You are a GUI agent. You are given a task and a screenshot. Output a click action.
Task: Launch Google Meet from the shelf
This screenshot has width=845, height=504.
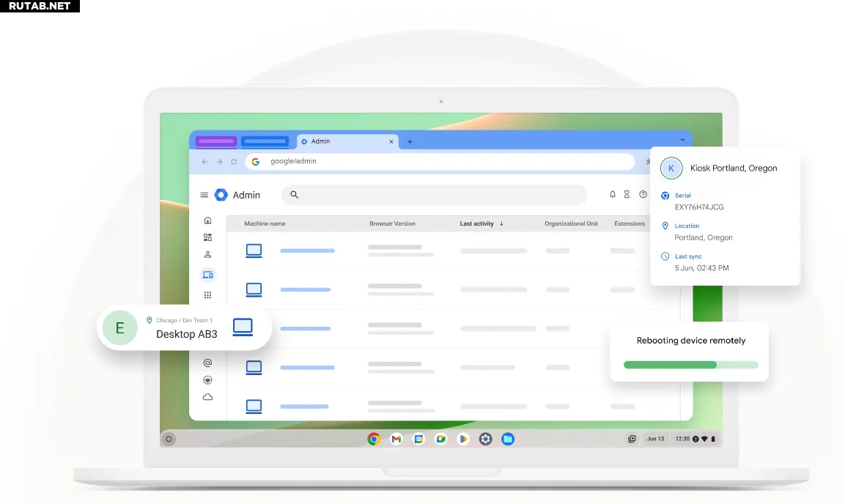click(x=440, y=439)
